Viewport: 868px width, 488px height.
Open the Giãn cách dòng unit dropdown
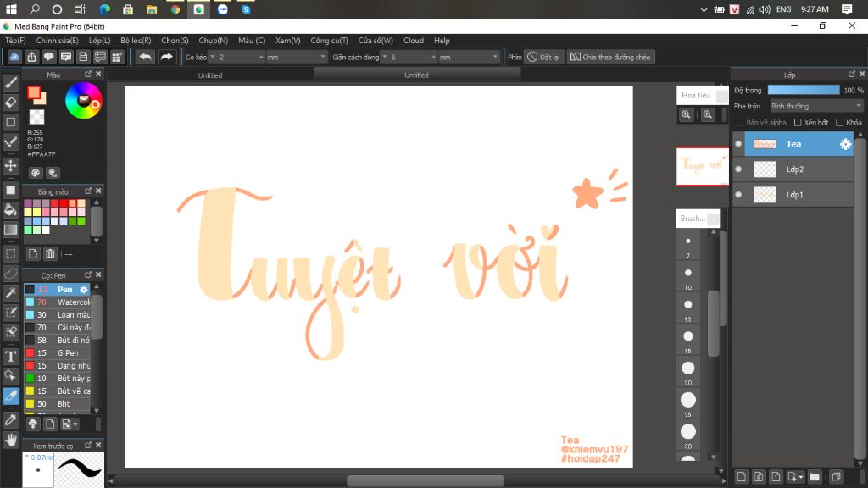469,57
